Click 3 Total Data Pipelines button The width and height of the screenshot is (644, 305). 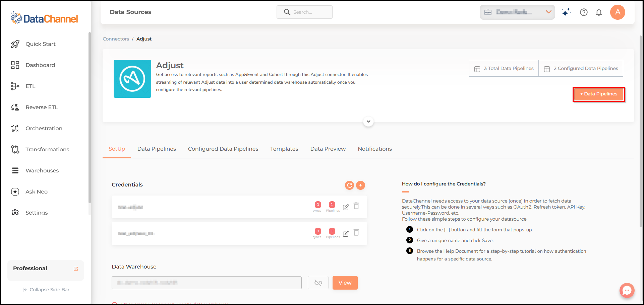point(504,68)
